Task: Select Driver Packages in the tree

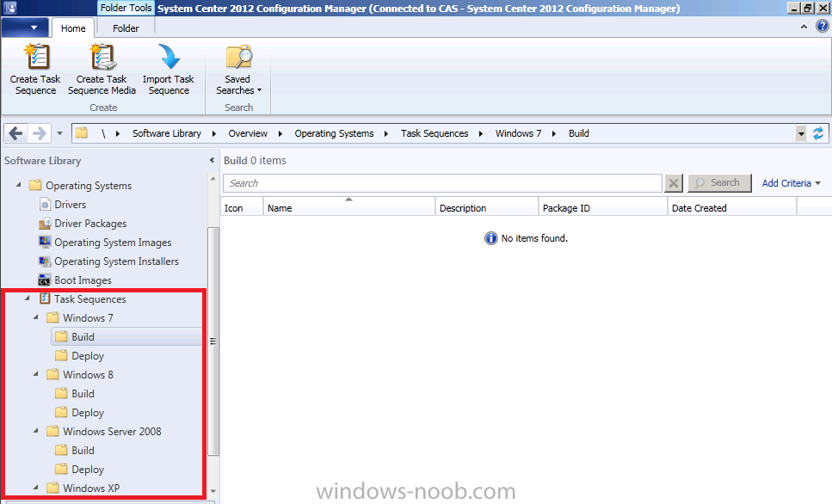Action: coord(90,224)
